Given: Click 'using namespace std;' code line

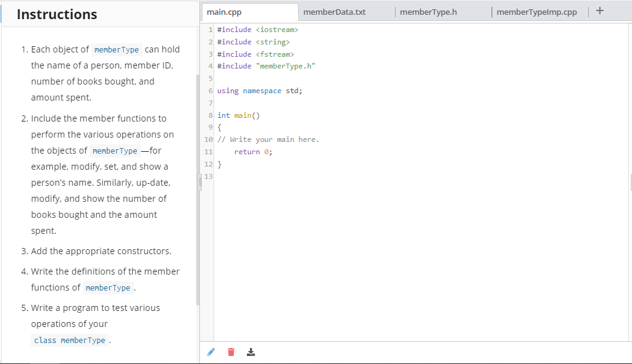Looking at the screenshot, I should (260, 91).
